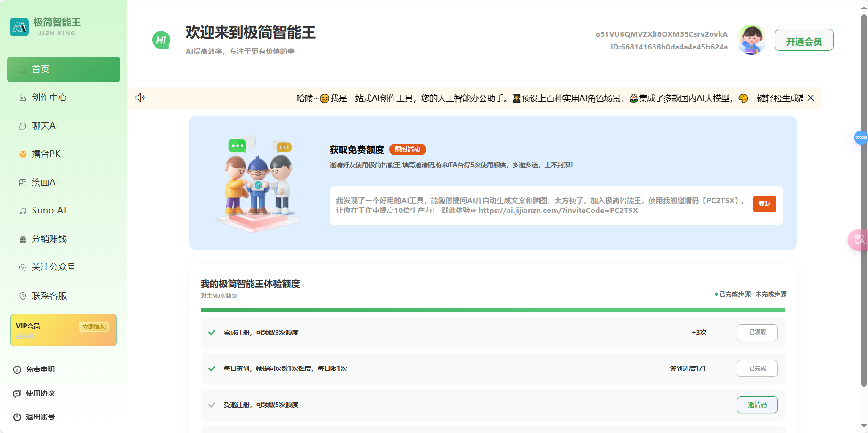The image size is (868, 433).
Task: Click the 开通会员 membership button
Action: 803,40
